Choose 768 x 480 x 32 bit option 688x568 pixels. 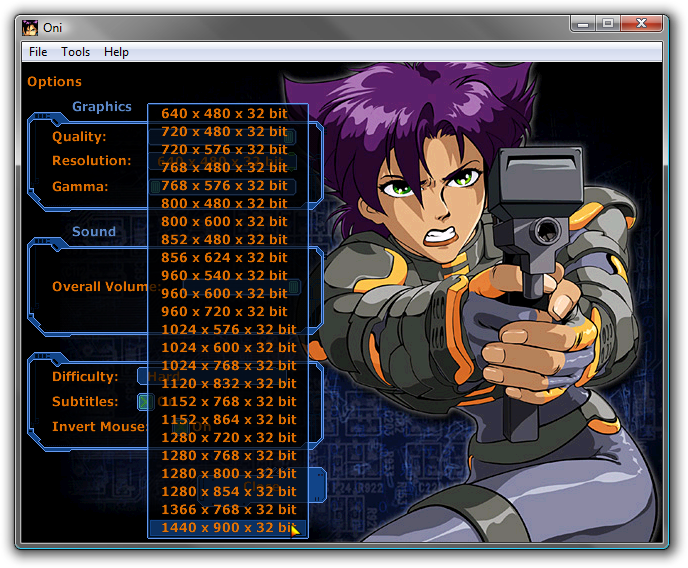pyautogui.click(x=228, y=168)
